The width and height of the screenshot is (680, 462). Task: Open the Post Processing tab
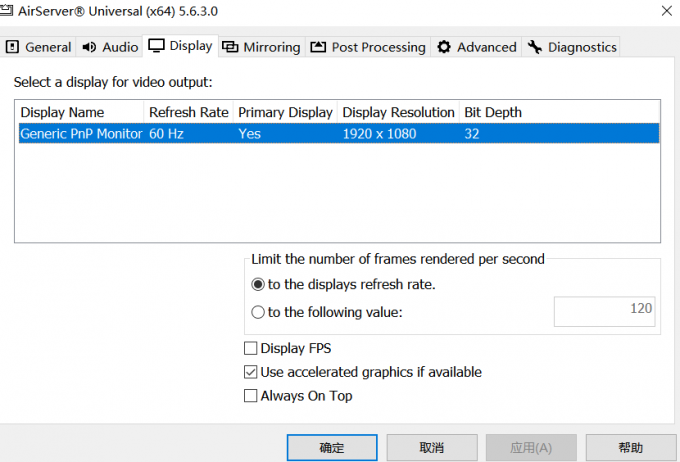coord(368,47)
